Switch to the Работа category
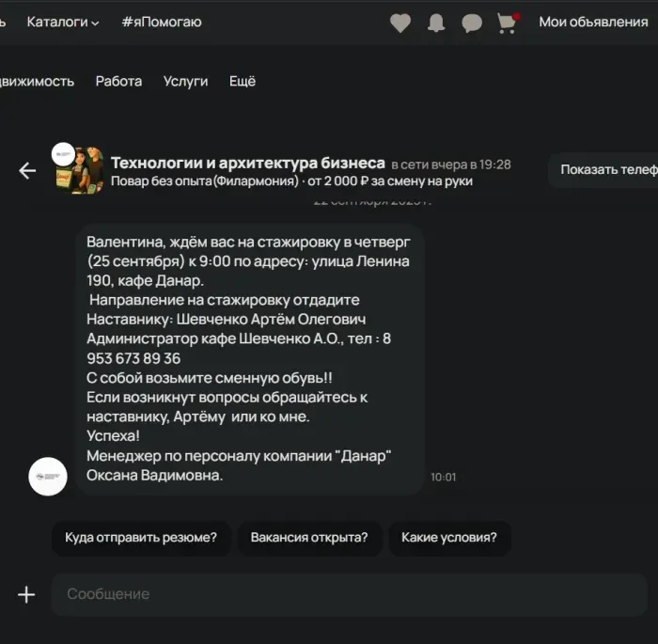 click(x=118, y=81)
